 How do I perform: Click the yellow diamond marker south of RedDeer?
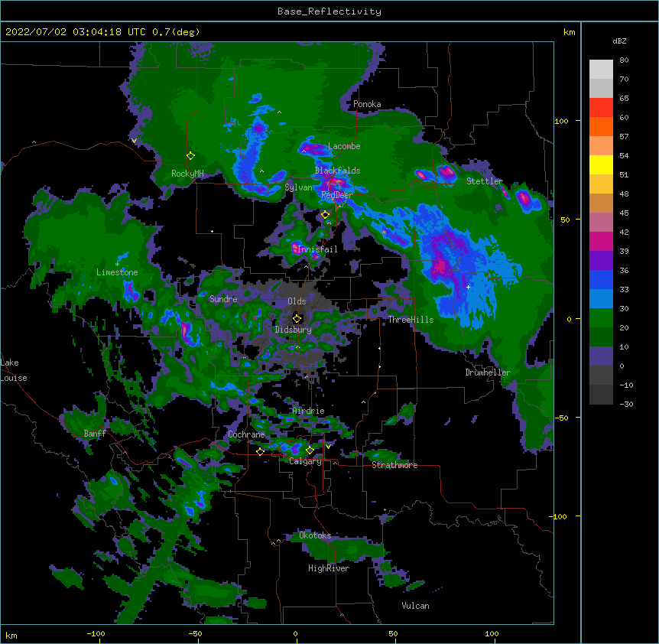pyautogui.click(x=325, y=215)
